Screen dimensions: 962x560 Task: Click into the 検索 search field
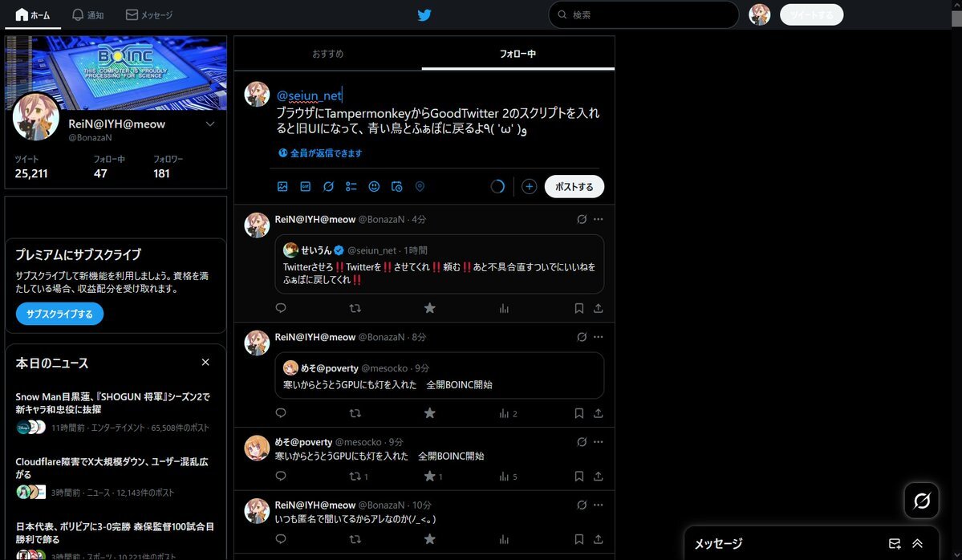(x=650, y=15)
